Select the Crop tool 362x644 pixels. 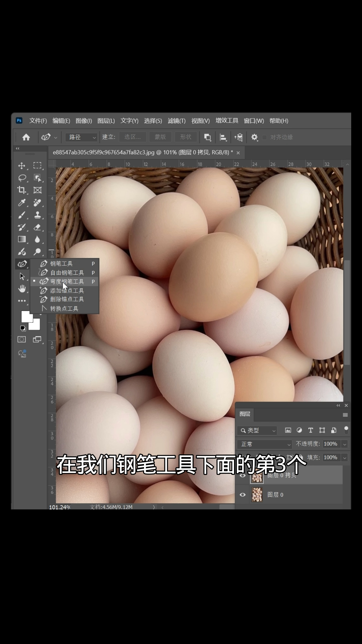tap(22, 190)
